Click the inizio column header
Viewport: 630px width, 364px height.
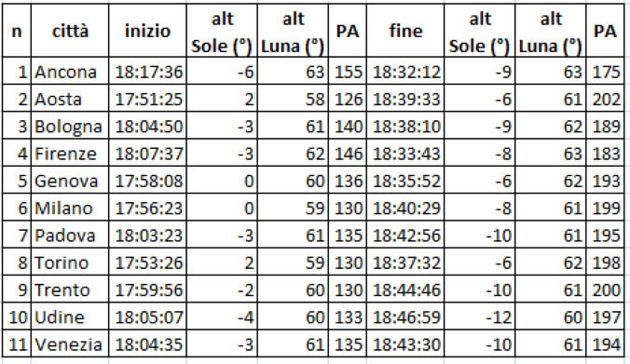coord(147,31)
